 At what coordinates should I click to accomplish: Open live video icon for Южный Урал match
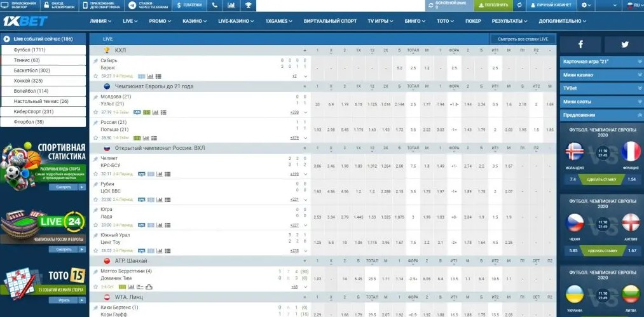click(x=141, y=251)
